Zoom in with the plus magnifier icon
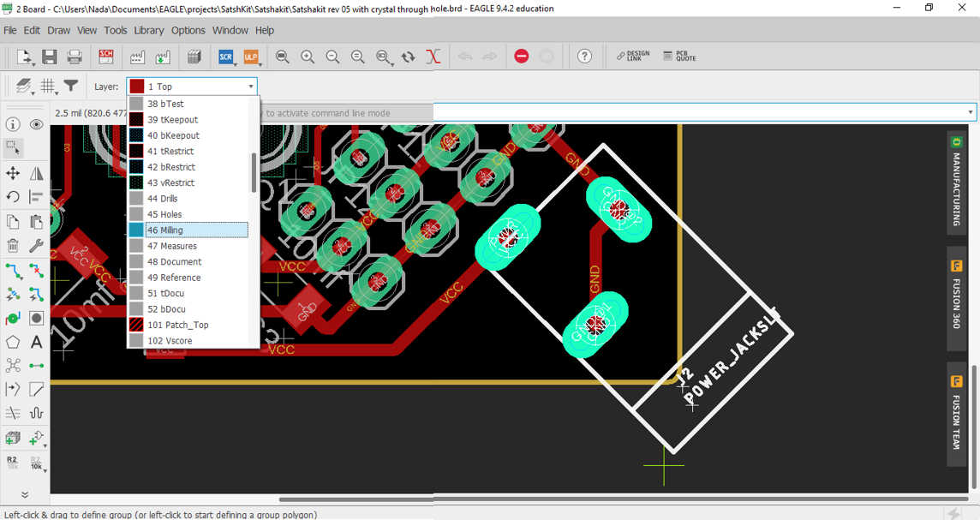The width and height of the screenshot is (980, 520). coord(308,57)
